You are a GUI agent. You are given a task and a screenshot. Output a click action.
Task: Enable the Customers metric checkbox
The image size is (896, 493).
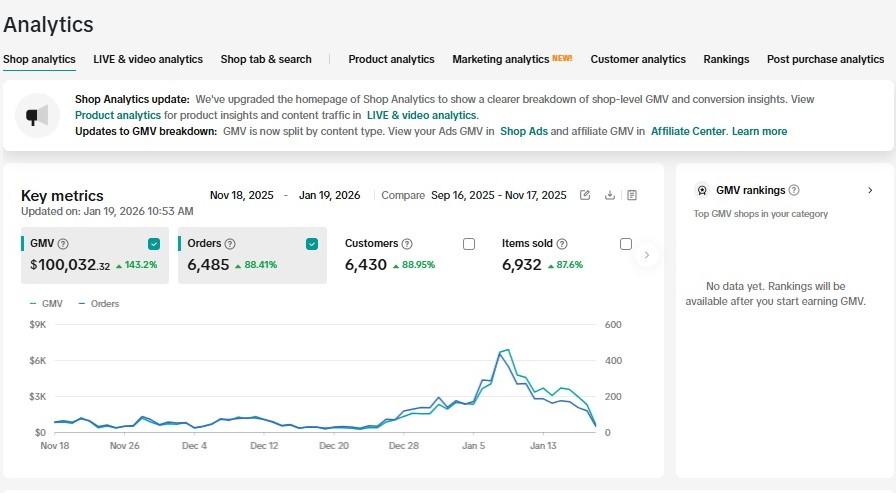coord(469,244)
